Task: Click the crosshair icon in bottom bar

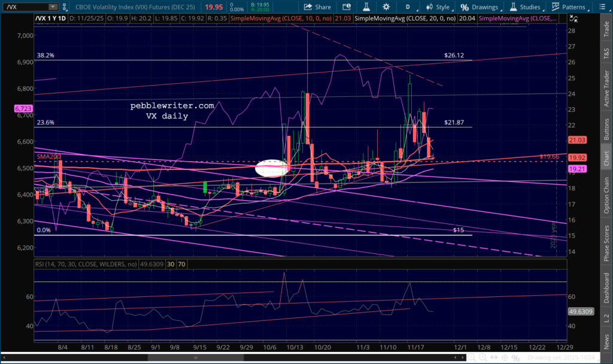Action: coord(505,357)
